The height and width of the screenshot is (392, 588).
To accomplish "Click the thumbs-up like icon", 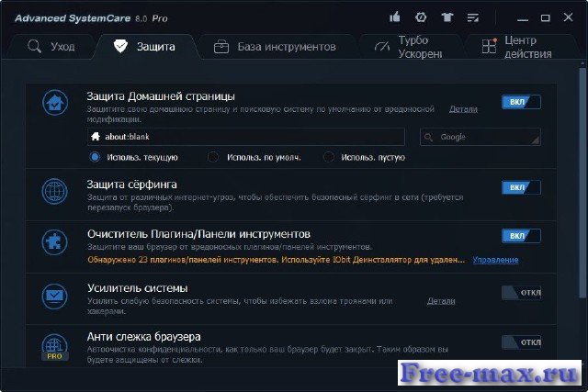I will [x=394, y=17].
